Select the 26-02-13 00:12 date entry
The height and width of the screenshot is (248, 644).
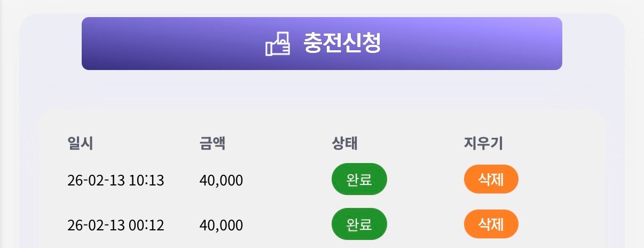click(x=115, y=226)
